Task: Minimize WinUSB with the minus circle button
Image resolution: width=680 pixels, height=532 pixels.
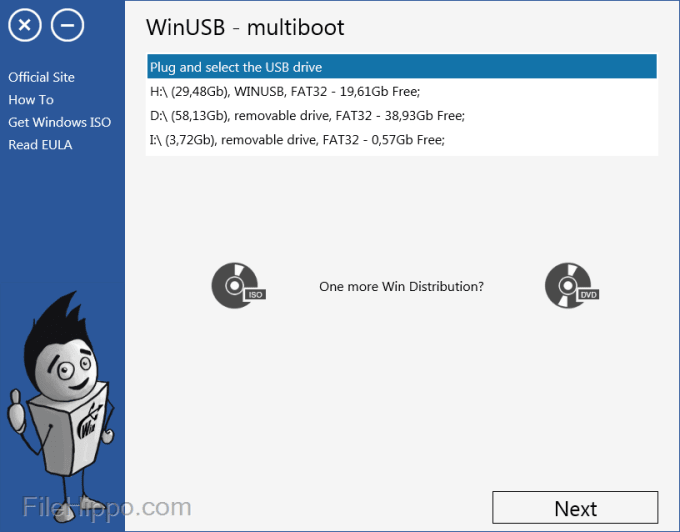Action: coord(67,25)
